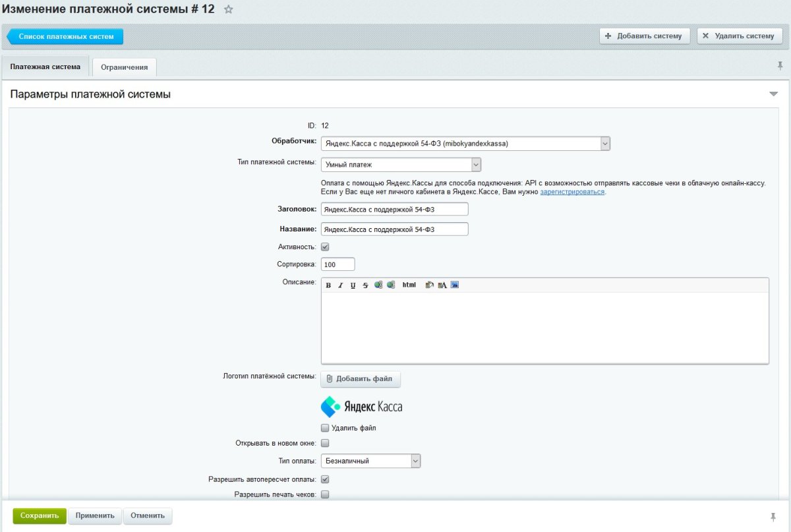Apply italic formatting in description editor
Viewport: 791px width, 532px height.
point(341,285)
